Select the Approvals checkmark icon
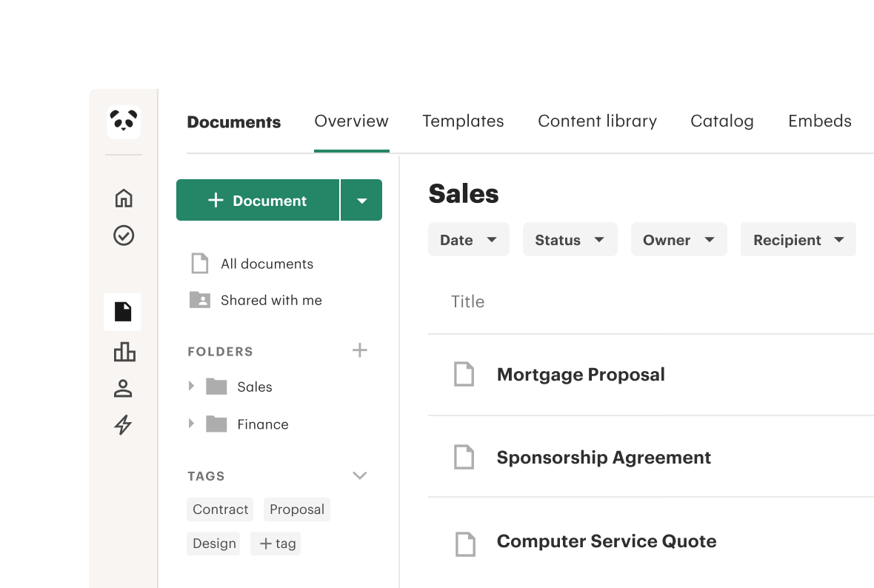The width and height of the screenshot is (874, 588). click(x=124, y=236)
